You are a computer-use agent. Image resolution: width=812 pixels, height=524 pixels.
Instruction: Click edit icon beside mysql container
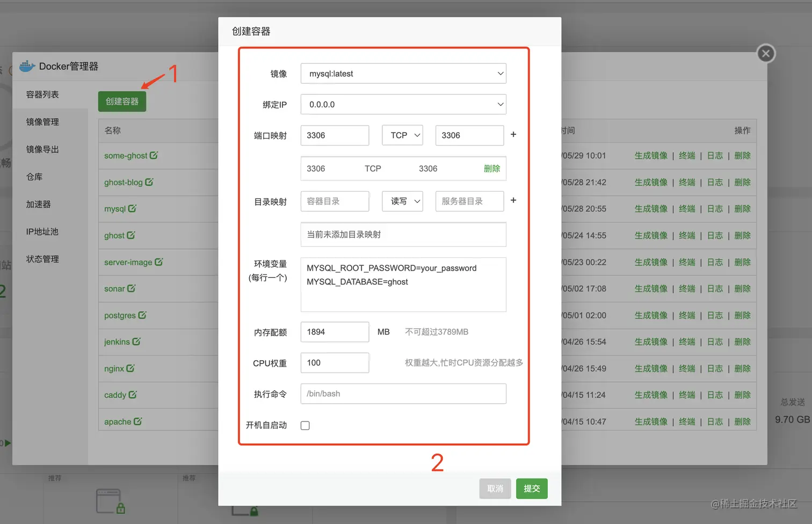coord(132,208)
